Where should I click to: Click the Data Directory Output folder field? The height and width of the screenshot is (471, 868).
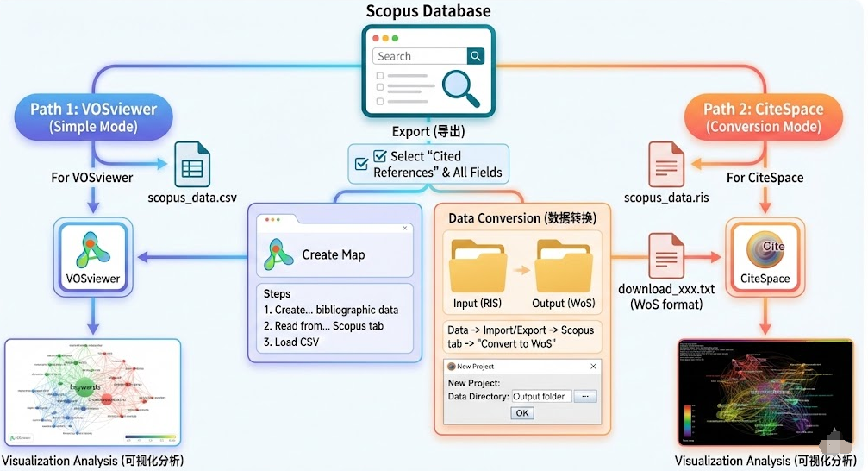(x=540, y=396)
